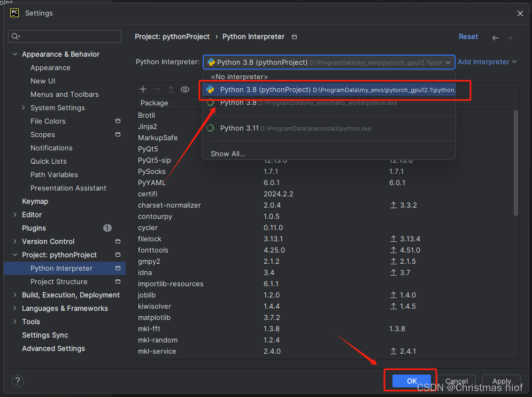Click the Apply button
The width and height of the screenshot is (532, 397).
coord(502,381)
